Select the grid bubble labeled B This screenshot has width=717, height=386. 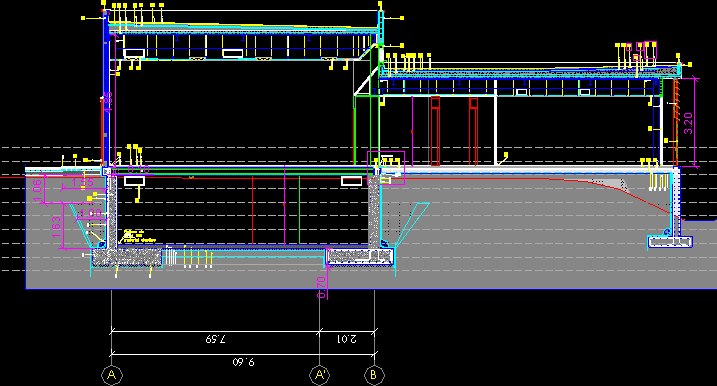coord(374,375)
